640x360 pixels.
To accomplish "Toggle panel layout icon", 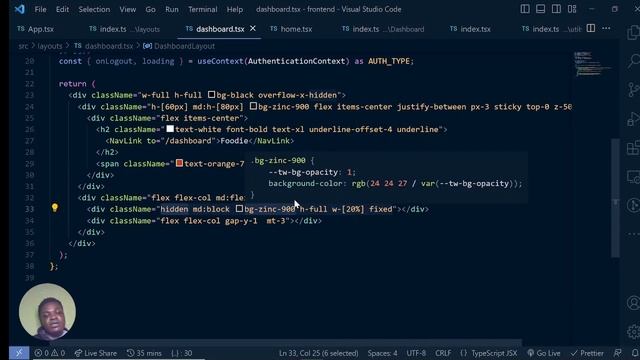I will (540, 9).
